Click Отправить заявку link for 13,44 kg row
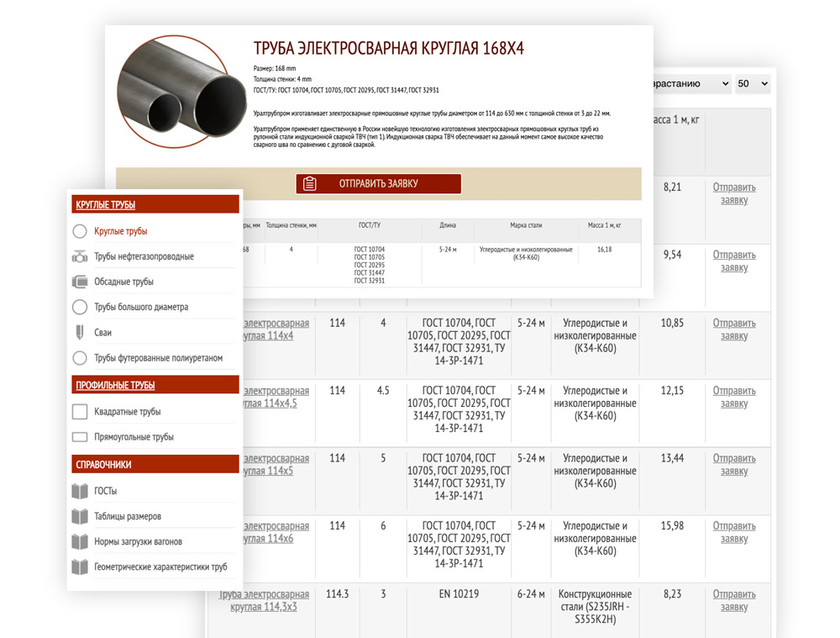This screenshot has height=638, width=840. point(733,465)
